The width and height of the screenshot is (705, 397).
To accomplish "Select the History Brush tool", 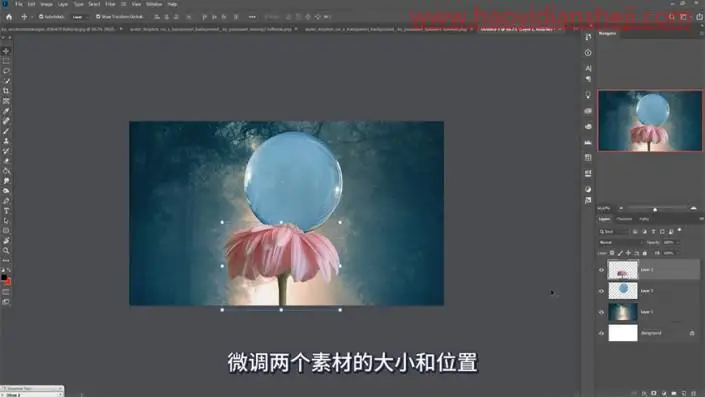I will click(6, 151).
